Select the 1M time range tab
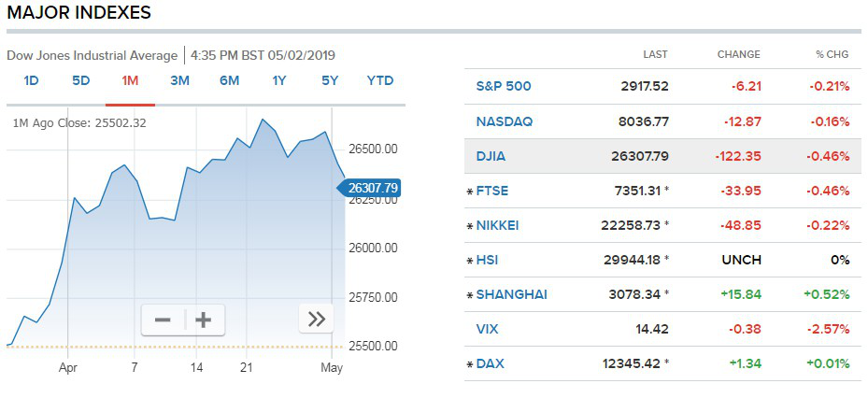The image size is (868, 398). [130, 80]
